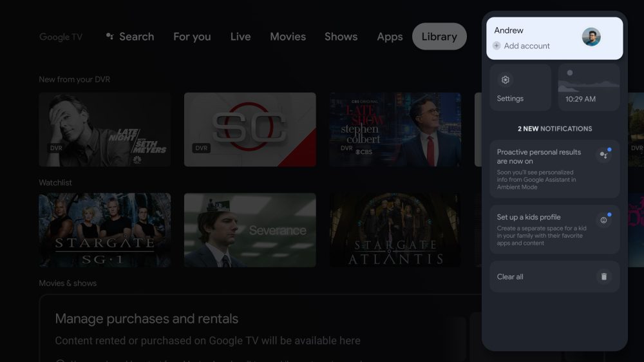Click the kids profile smiley icon

tap(603, 220)
